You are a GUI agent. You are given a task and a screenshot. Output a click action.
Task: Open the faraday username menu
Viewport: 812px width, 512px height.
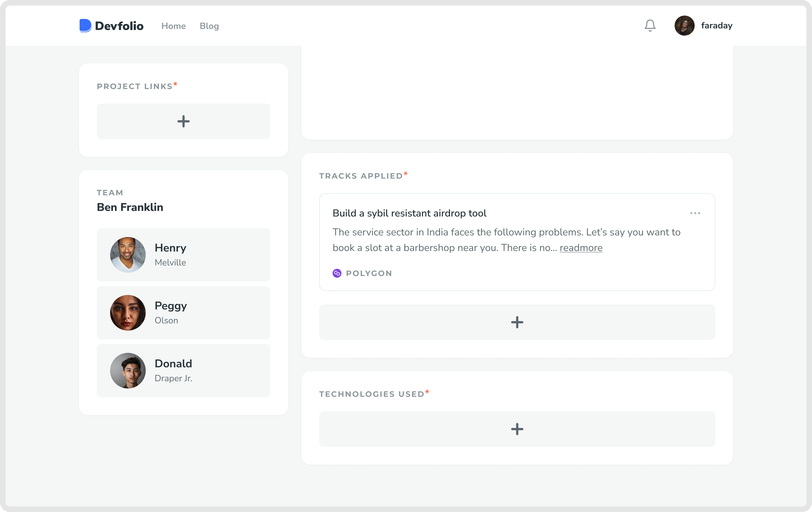pyautogui.click(x=717, y=26)
